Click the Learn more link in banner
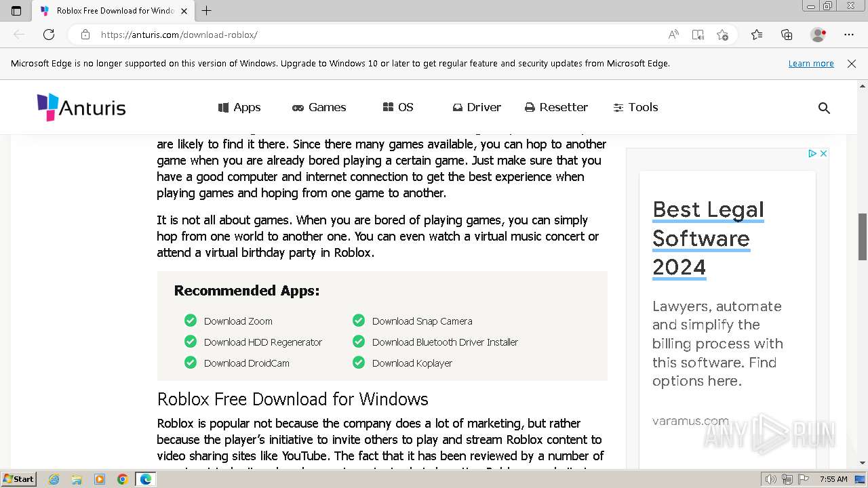This screenshot has height=488, width=868. pyautogui.click(x=811, y=63)
